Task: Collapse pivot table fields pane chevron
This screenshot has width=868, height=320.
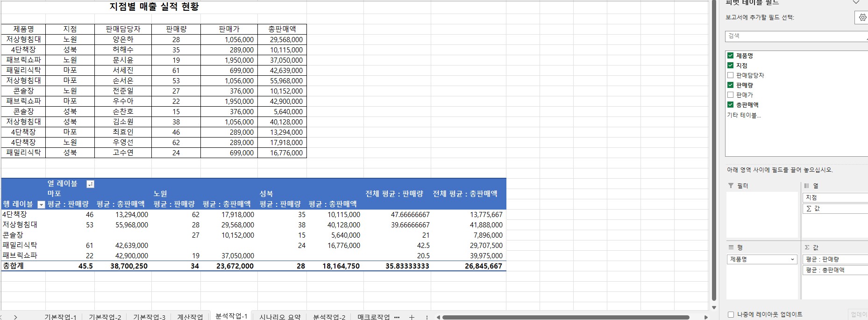Action: (856, 3)
